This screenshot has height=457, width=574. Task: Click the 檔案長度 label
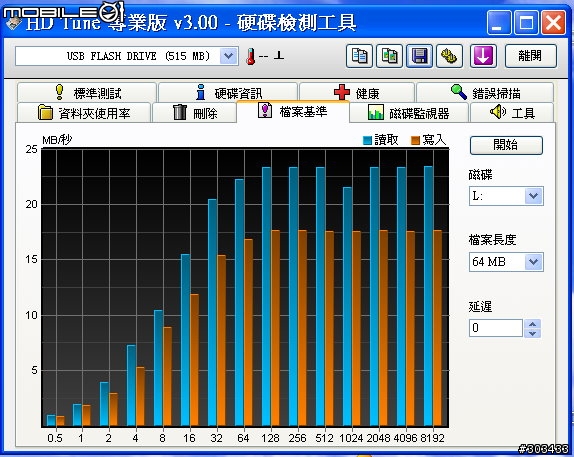tap(492, 240)
